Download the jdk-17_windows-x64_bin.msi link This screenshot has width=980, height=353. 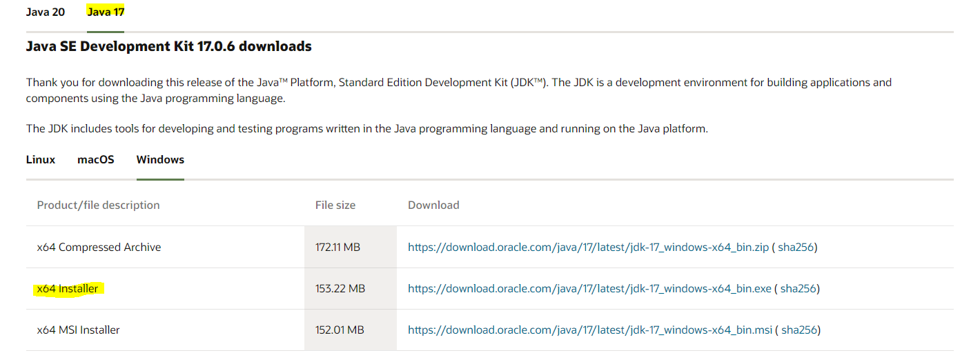590,330
